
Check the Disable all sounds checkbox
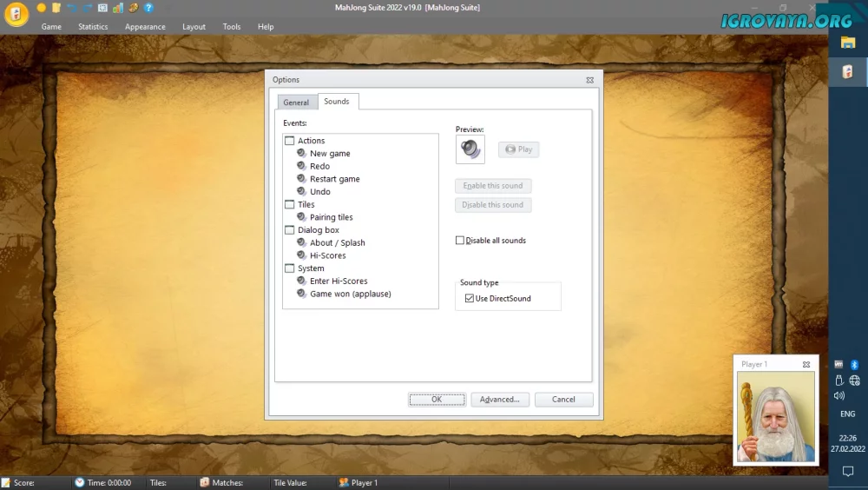[460, 241]
